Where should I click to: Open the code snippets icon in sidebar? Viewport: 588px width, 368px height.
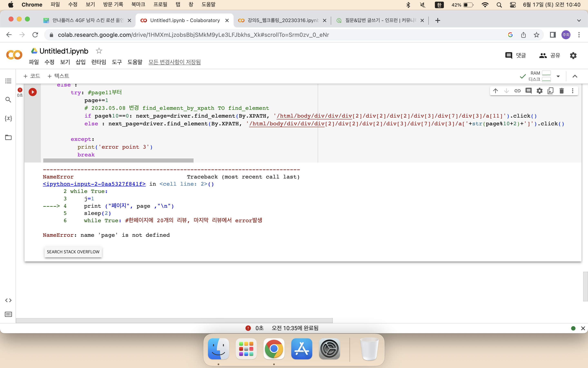[x=8, y=300]
